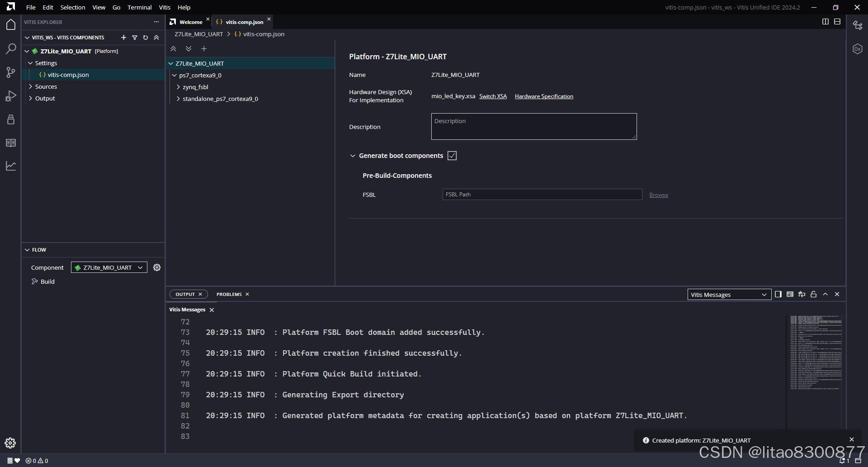Add a domain with the plus icon
868x467 pixels.
(x=204, y=48)
